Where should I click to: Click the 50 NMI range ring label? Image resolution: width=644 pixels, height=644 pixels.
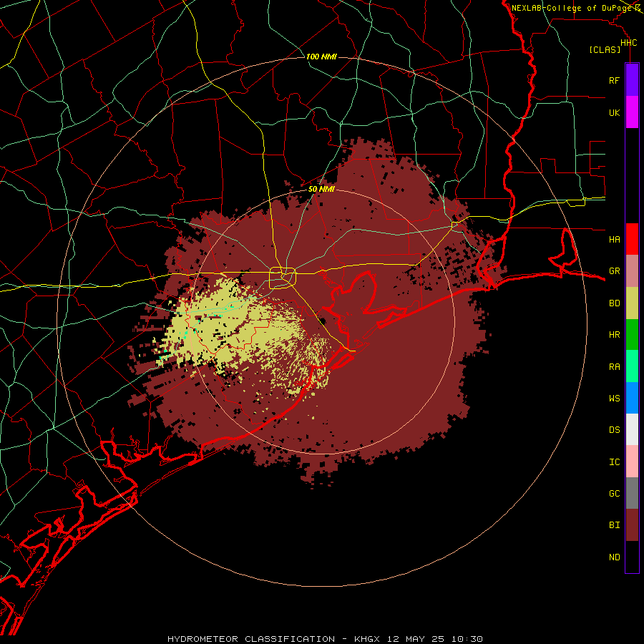pyautogui.click(x=321, y=190)
